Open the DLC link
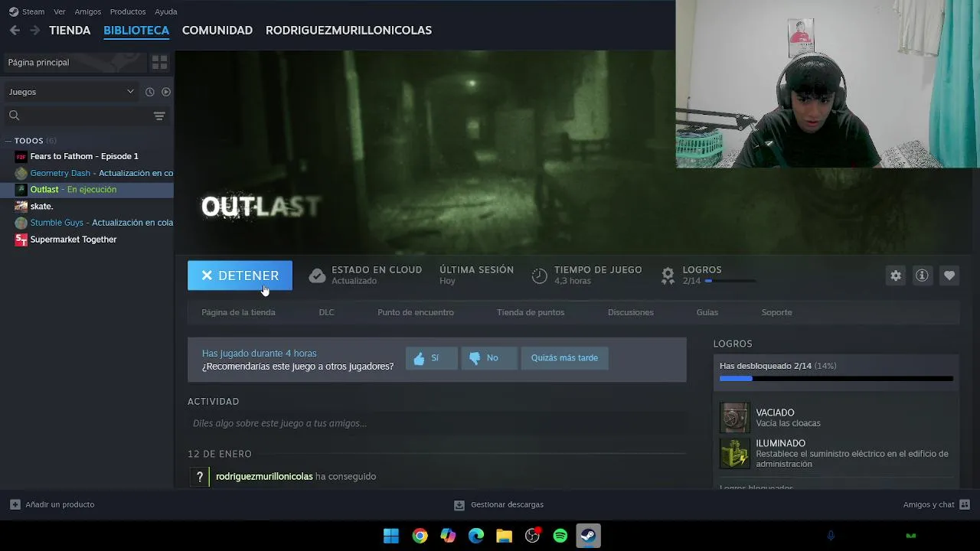Screen dimensions: 980x551 tap(326, 312)
